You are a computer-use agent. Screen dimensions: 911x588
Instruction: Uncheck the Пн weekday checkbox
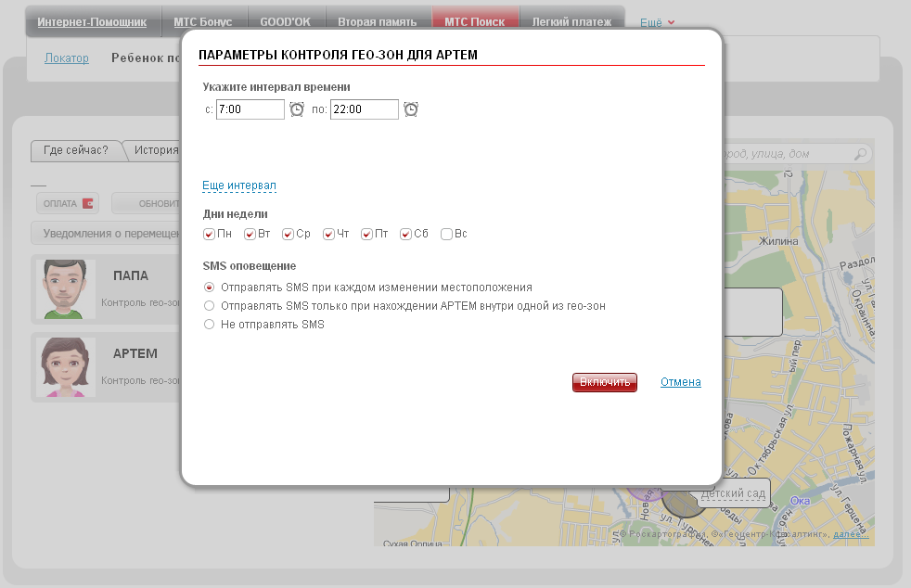tap(209, 235)
